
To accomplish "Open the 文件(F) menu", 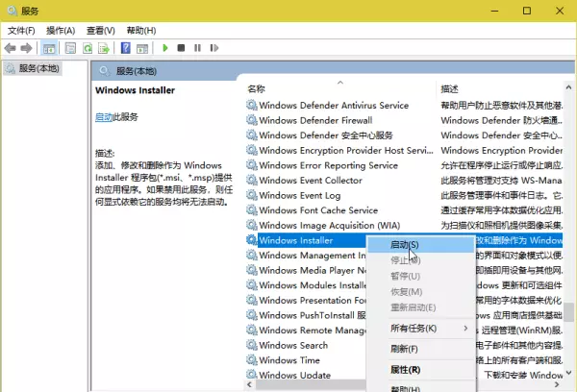I will tap(21, 31).
